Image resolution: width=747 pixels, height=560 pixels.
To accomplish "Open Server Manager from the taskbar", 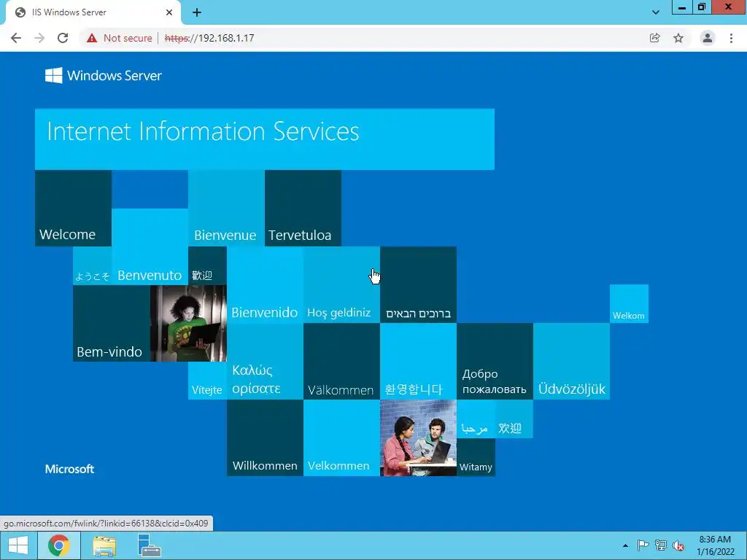I will coord(149,545).
